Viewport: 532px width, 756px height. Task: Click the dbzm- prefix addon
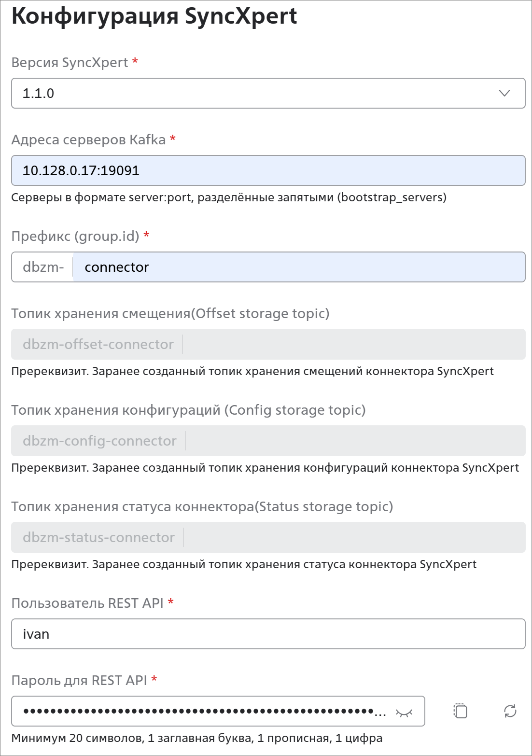tap(43, 267)
